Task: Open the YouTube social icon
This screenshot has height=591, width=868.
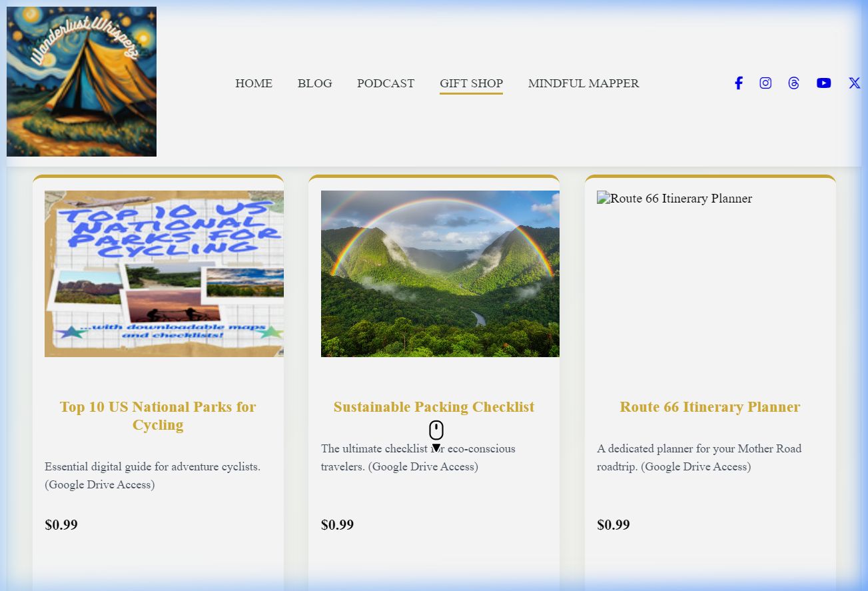Action: tap(824, 83)
